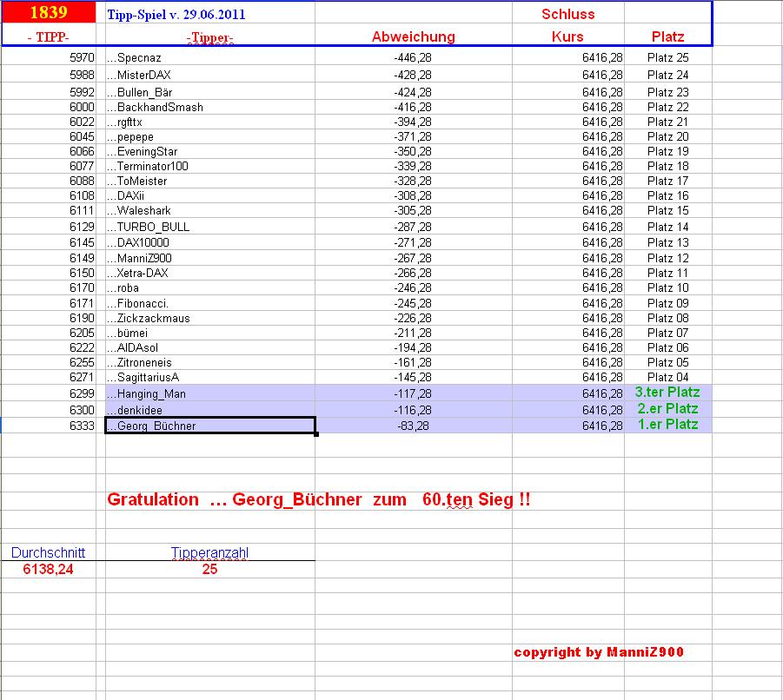Select the Platz 13 cell

click(668, 242)
